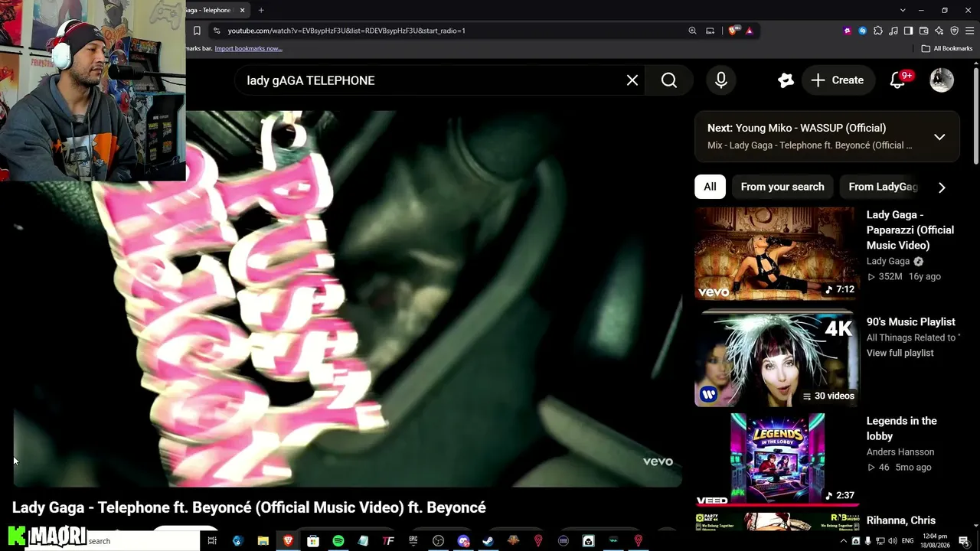Open a new browser tab
This screenshot has height=551, width=980.
[x=261, y=10]
